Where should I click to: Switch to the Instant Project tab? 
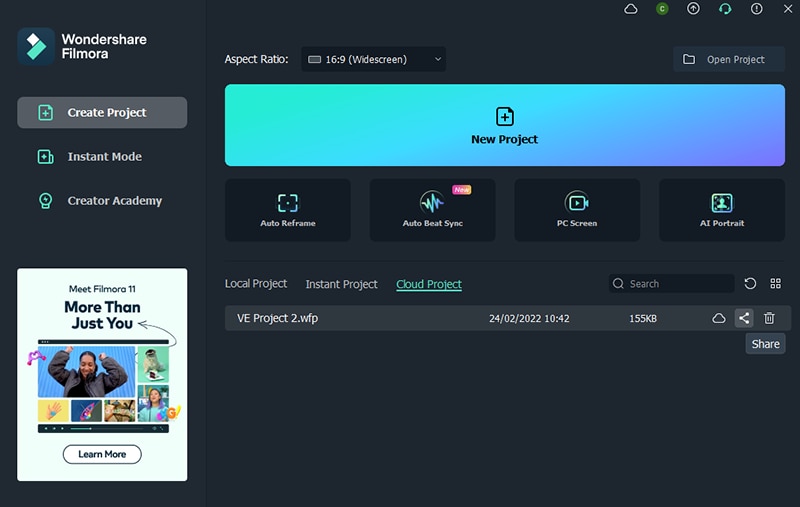point(341,284)
